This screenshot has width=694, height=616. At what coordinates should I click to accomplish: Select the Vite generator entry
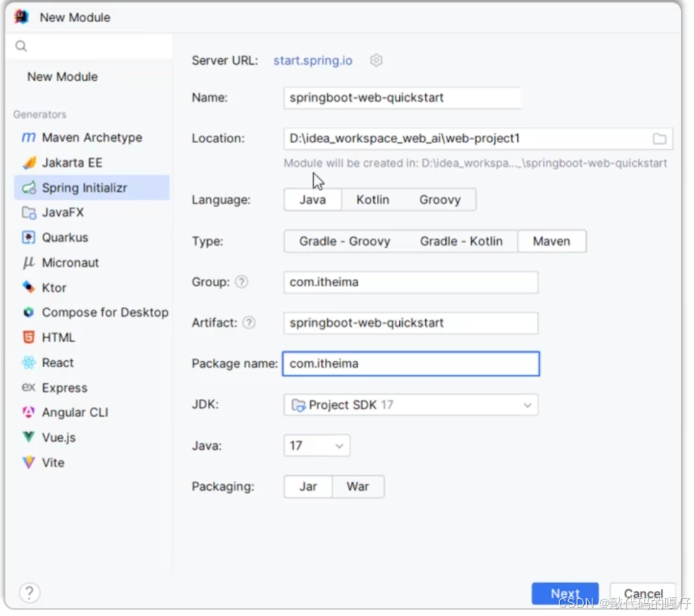coord(91,463)
